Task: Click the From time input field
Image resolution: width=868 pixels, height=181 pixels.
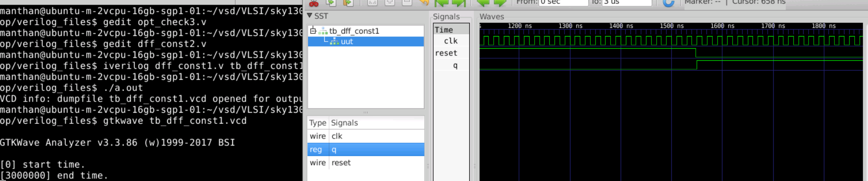Action: click(x=564, y=3)
